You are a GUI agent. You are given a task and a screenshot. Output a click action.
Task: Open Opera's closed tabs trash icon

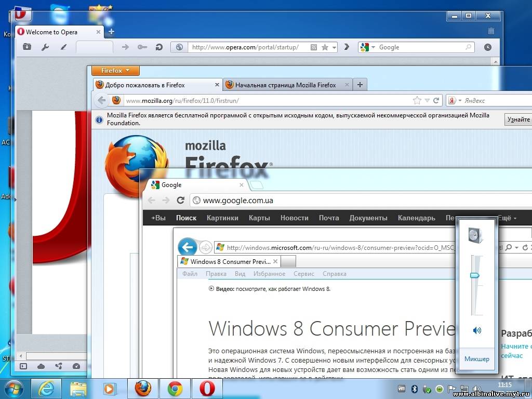491,31
